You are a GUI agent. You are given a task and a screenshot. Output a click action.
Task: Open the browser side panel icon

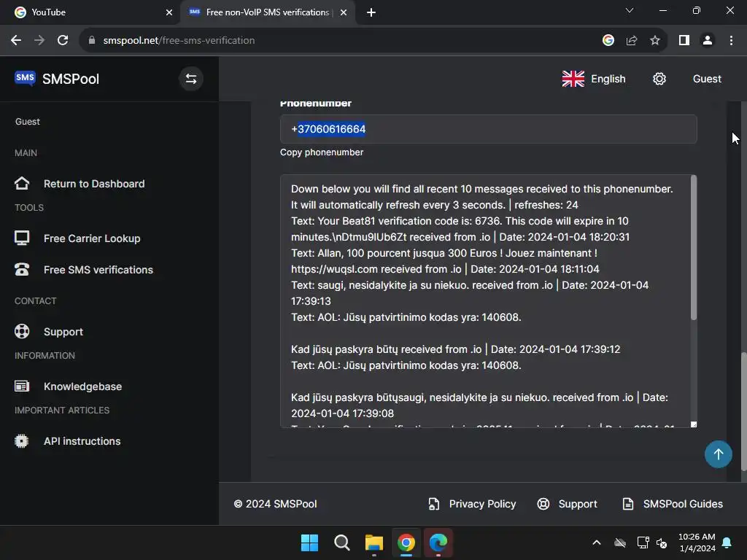click(684, 41)
